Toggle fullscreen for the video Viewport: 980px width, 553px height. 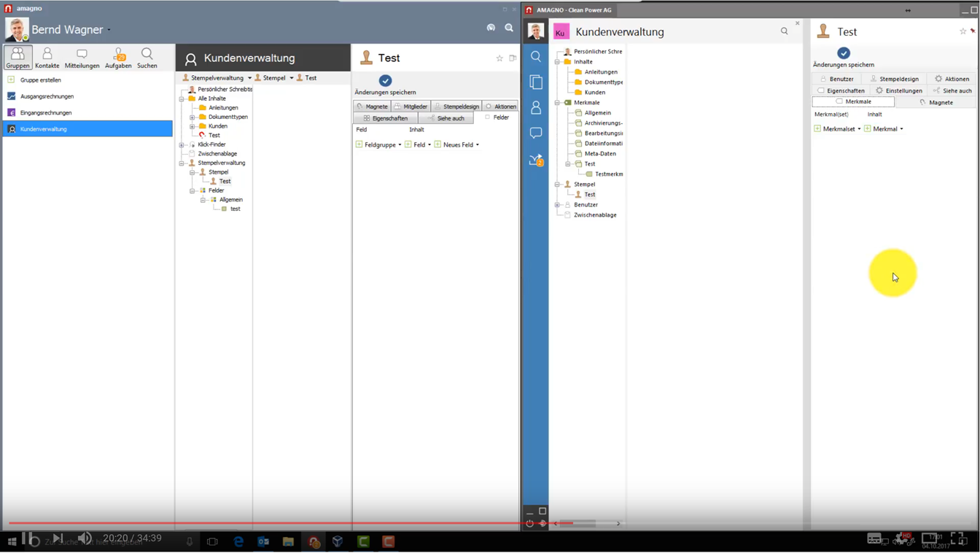point(958,539)
